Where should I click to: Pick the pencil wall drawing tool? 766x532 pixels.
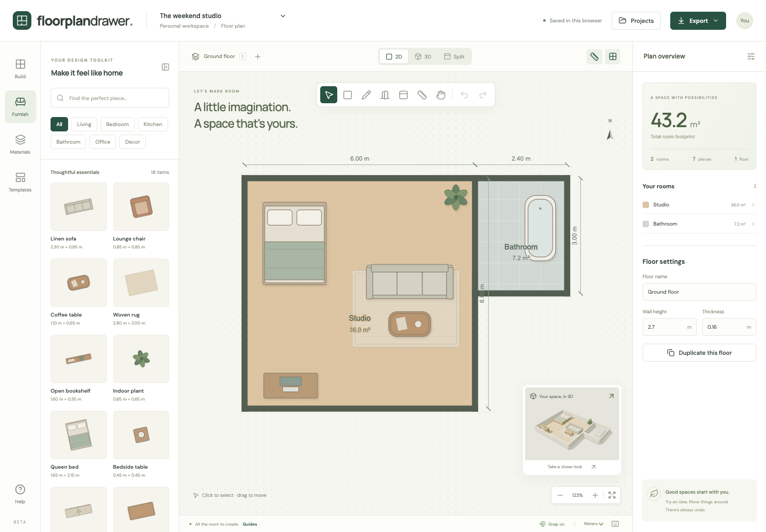click(366, 95)
